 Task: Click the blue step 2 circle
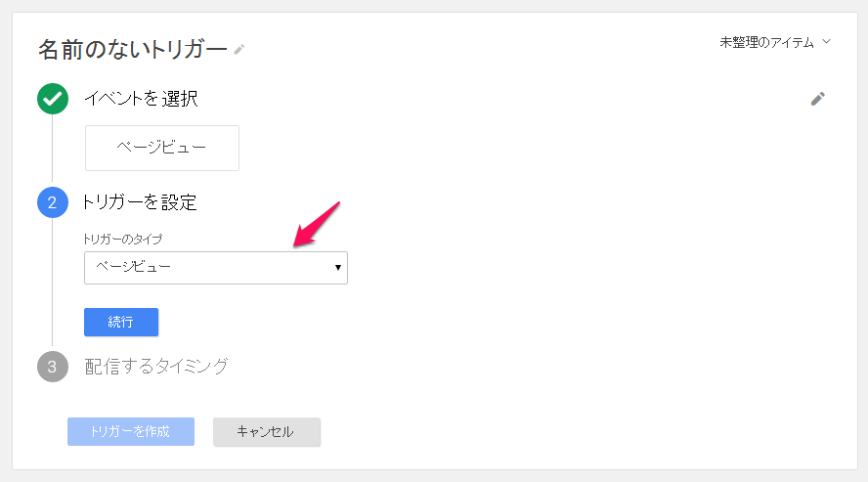click(x=53, y=203)
